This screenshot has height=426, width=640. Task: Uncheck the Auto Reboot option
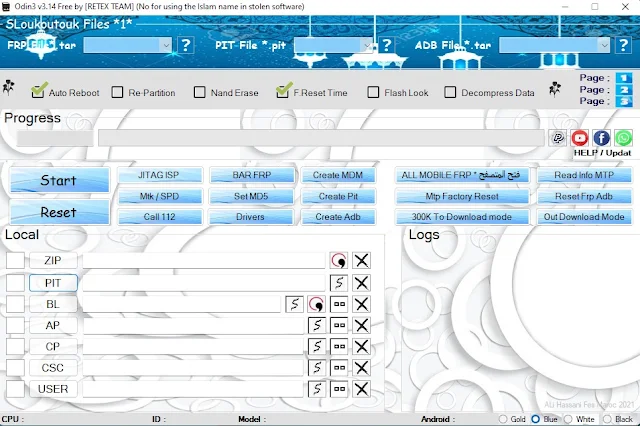pos(38,91)
